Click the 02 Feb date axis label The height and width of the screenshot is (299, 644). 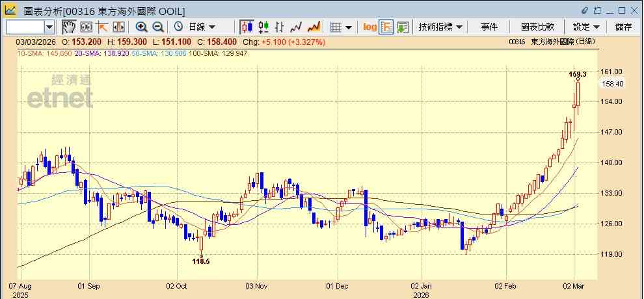[x=506, y=286]
